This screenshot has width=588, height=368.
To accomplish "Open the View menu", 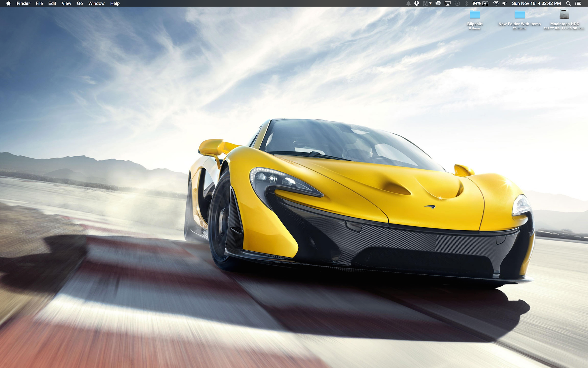I will (x=66, y=4).
